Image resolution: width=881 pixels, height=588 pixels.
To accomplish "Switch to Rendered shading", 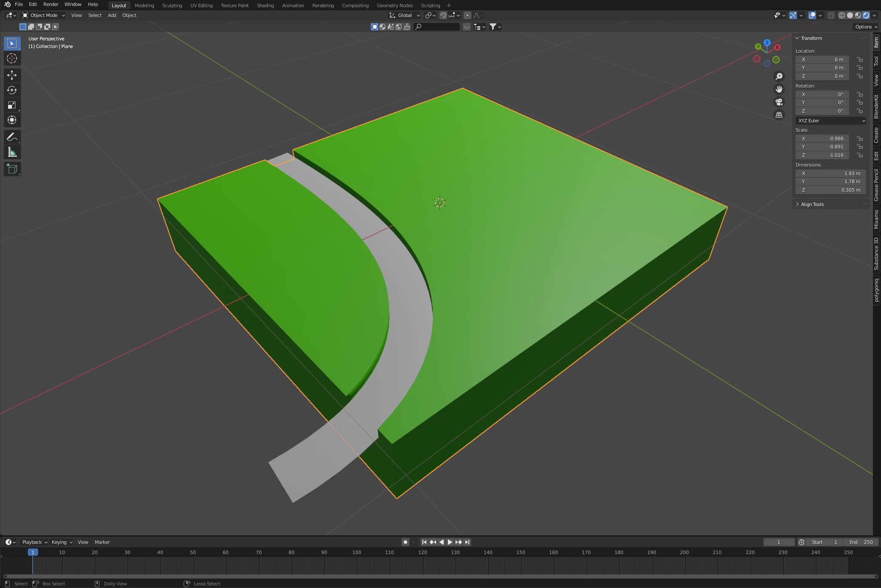I will 866,15.
